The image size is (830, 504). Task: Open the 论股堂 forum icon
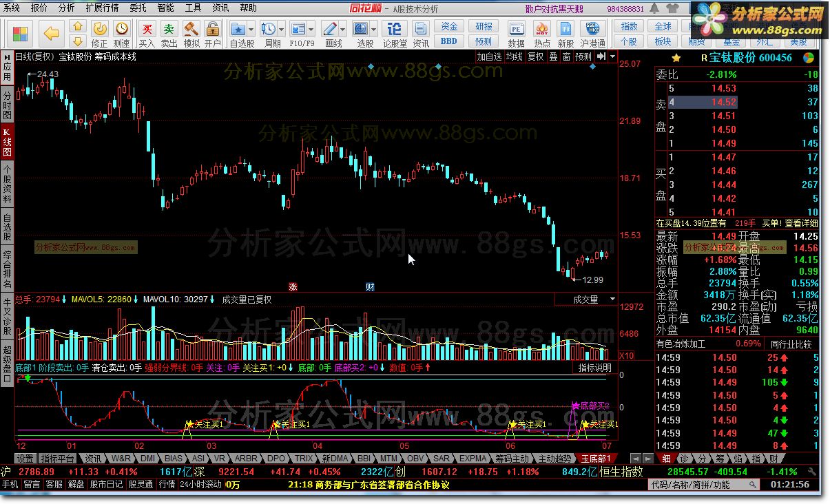click(395, 29)
